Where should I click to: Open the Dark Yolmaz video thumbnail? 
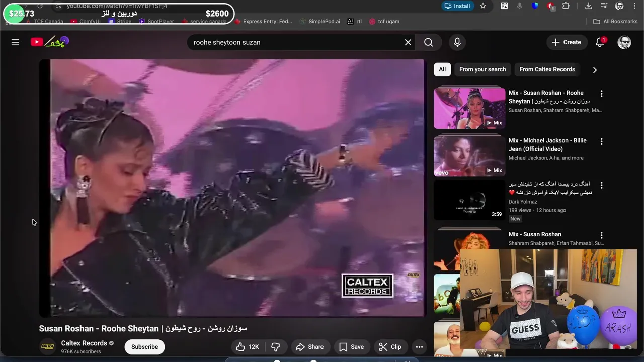click(x=469, y=200)
